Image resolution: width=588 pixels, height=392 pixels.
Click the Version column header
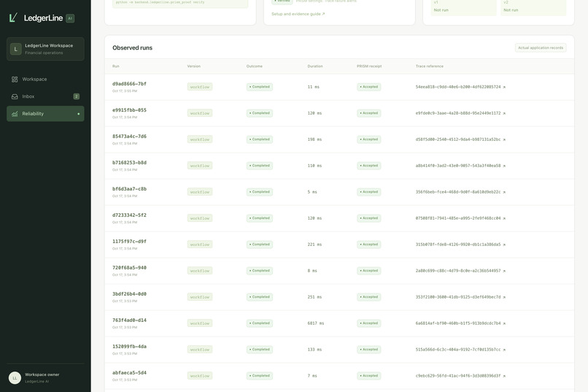194,66
